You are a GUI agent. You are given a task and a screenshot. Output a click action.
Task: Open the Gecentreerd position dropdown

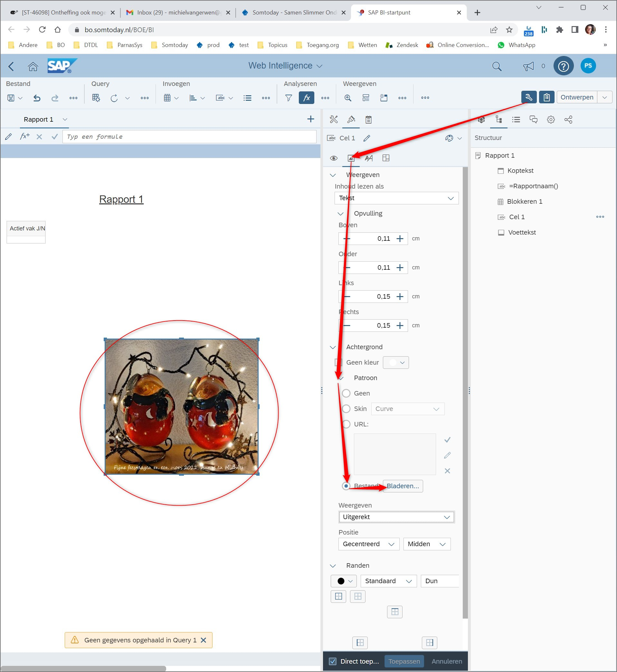coord(369,544)
